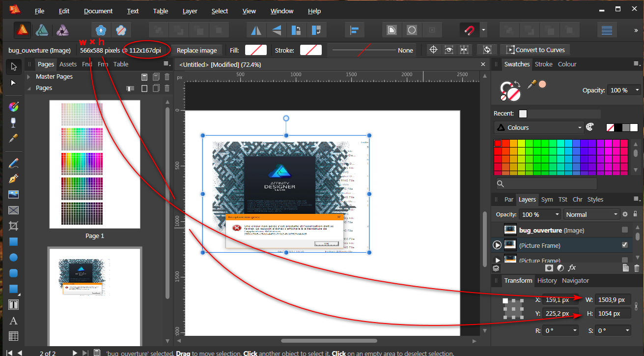This screenshot has height=356, width=644.
Task: Select the Table tool
Action: 14,336
